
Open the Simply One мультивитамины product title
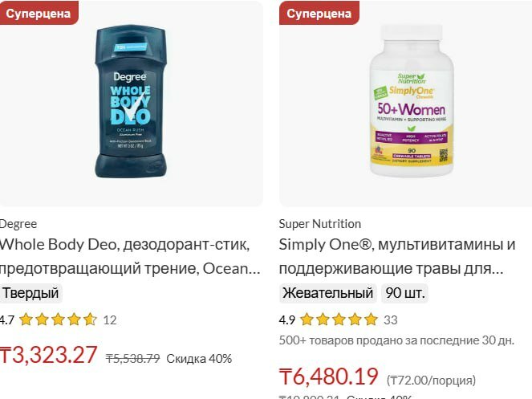pyautogui.click(x=397, y=256)
